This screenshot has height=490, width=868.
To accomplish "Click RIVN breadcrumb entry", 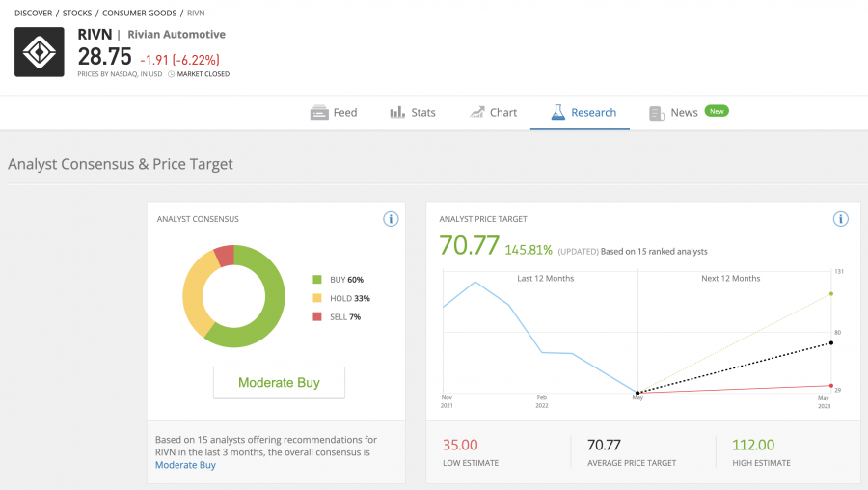I will tap(196, 13).
